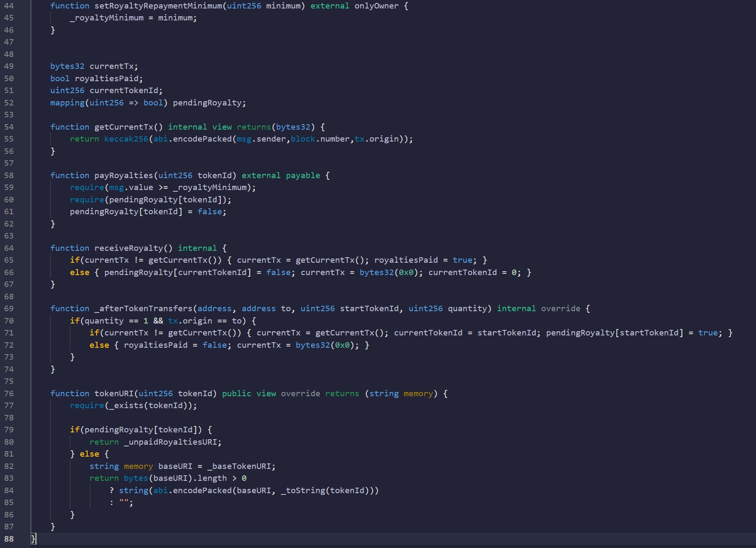Click line number 58 in the gutter
This screenshot has height=548, width=756.
coord(9,175)
